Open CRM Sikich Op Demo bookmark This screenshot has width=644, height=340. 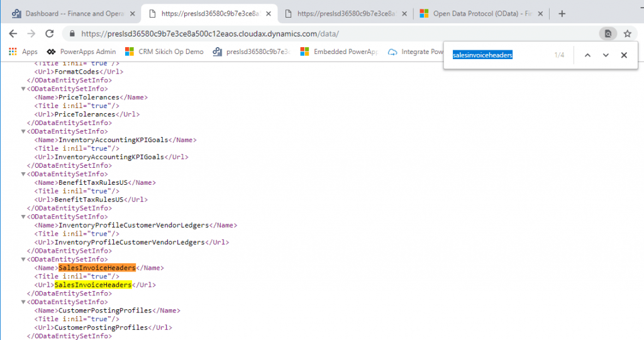[164, 52]
